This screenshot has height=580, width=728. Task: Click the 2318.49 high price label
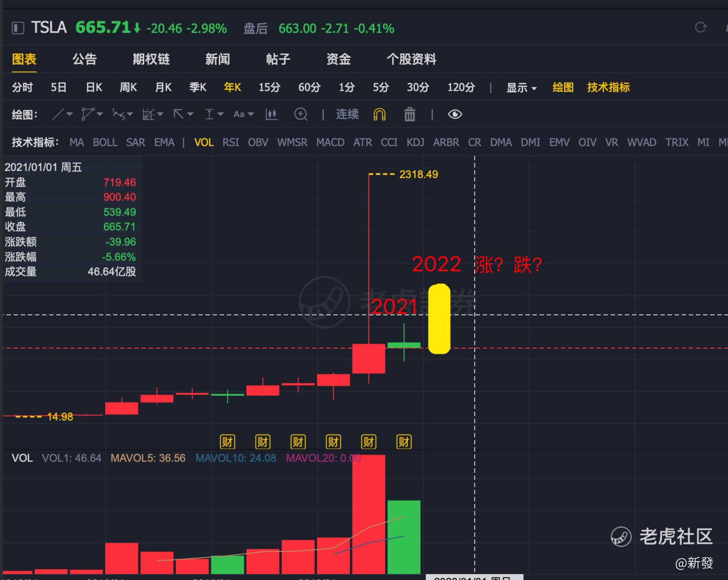(419, 174)
